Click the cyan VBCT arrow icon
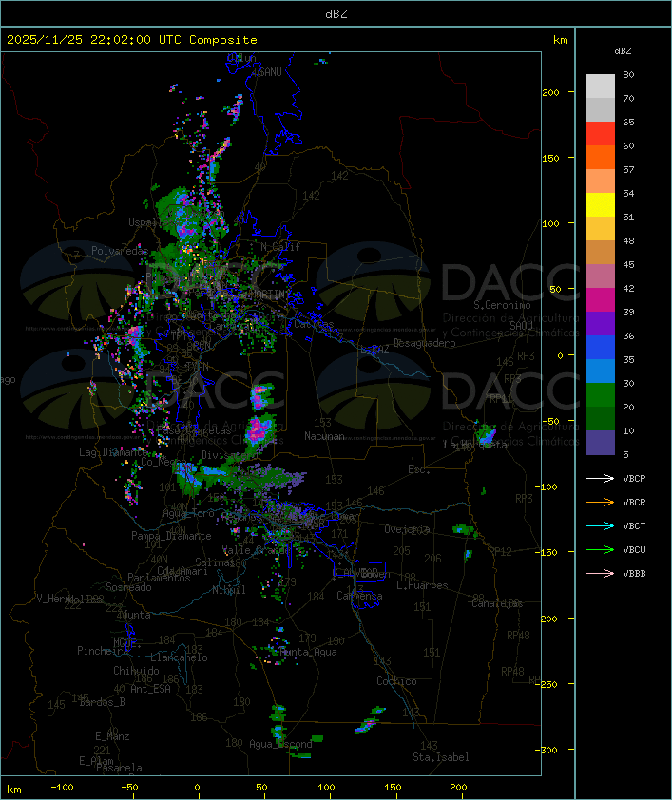672x800 pixels. 600,525
